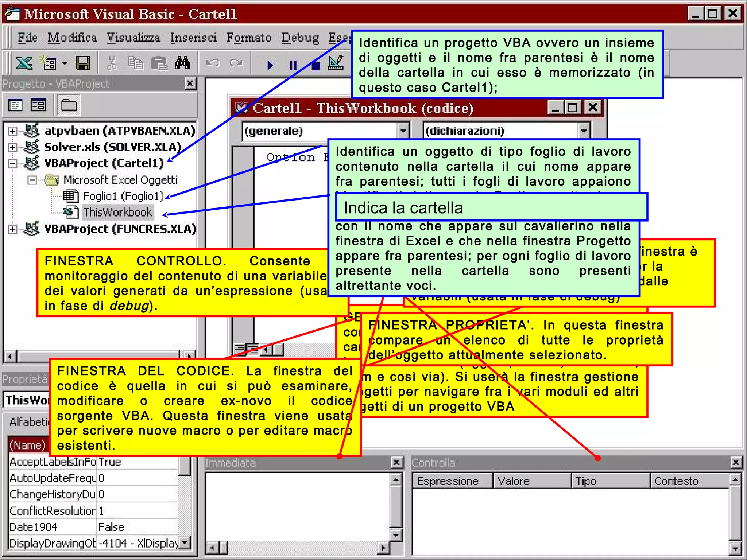747x560 pixels.
Task: Select ThisWorkbook in the project tree
Action: 117,212
